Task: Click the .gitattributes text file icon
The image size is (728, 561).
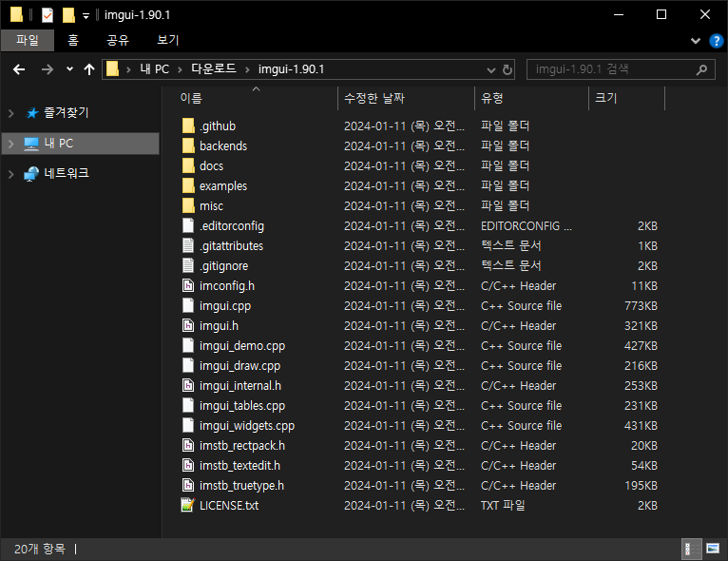Action: 188,245
